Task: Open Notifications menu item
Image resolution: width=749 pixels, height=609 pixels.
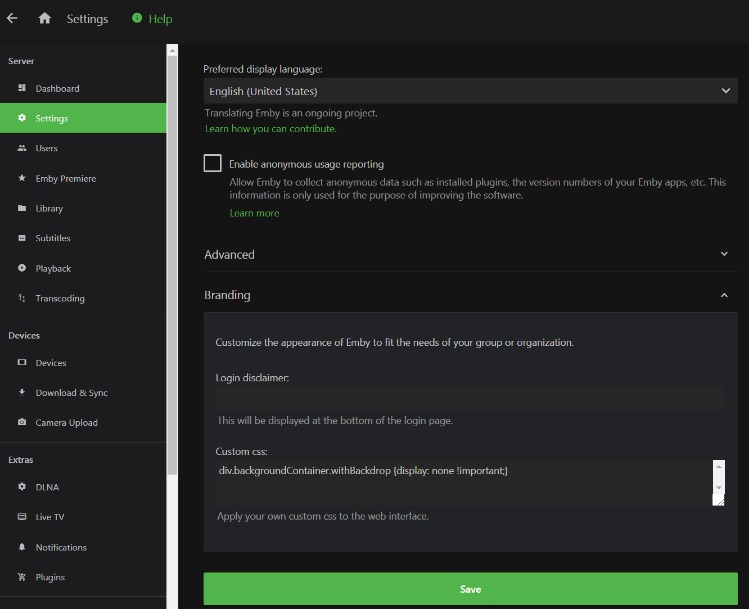Action: click(x=83, y=547)
